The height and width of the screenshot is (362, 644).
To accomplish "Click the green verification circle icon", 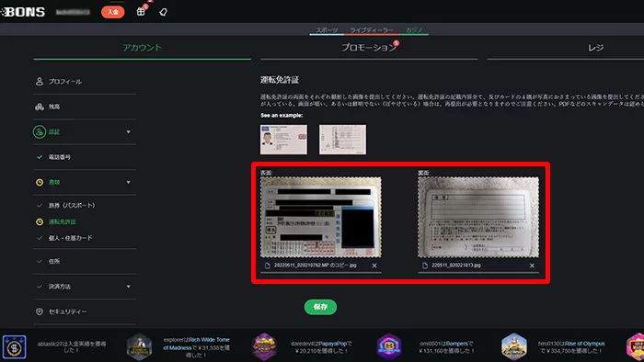I will pyautogui.click(x=40, y=132).
